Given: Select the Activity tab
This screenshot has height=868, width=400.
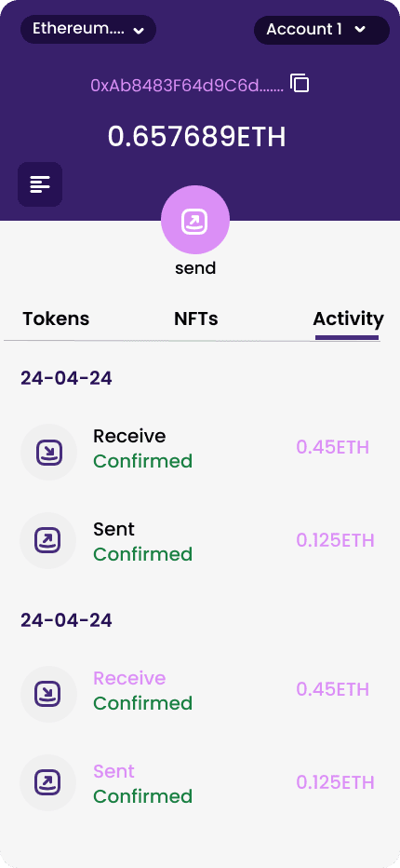Looking at the screenshot, I should [348, 319].
